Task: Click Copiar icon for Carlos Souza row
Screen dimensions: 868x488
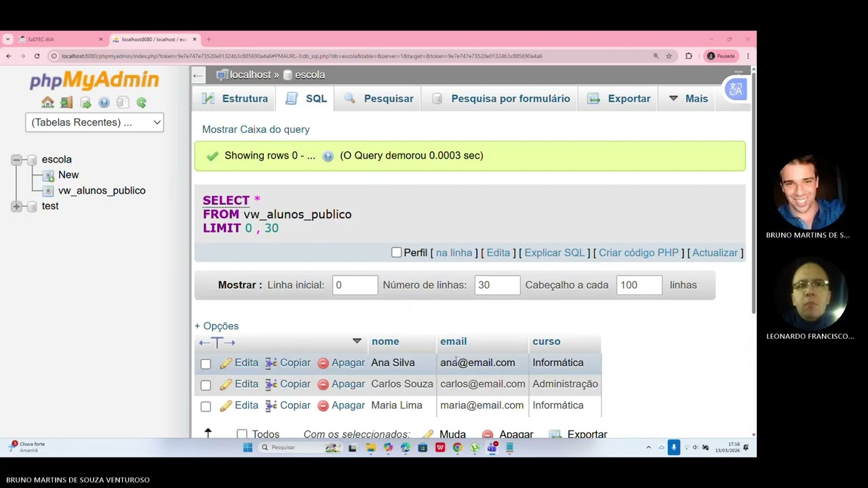Action: click(271, 384)
